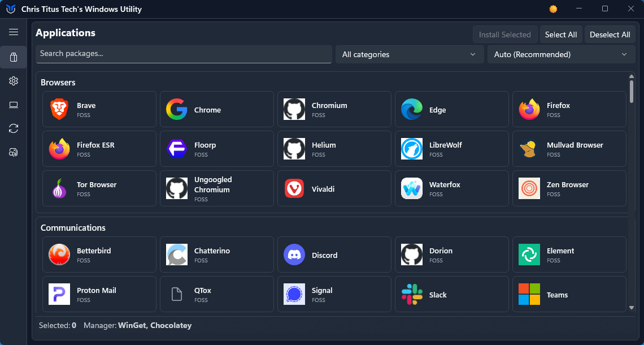
Task: Select the Brave lion icon
Action: [x=59, y=109]
